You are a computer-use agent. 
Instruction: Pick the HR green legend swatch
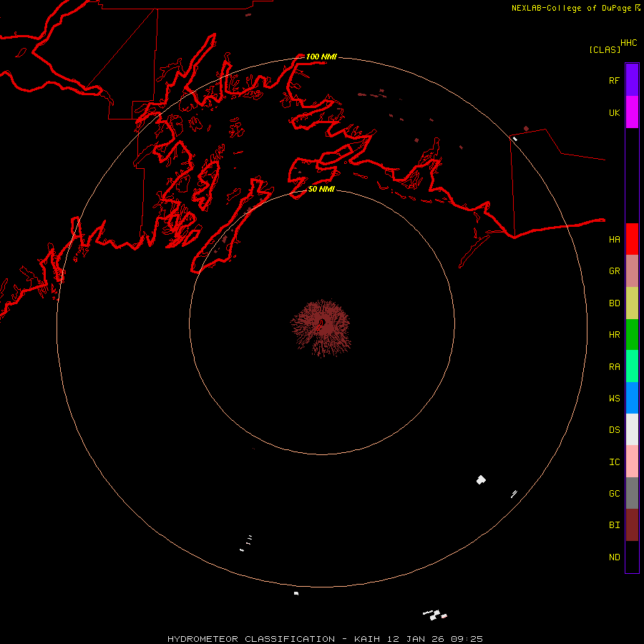click(632, 335)
